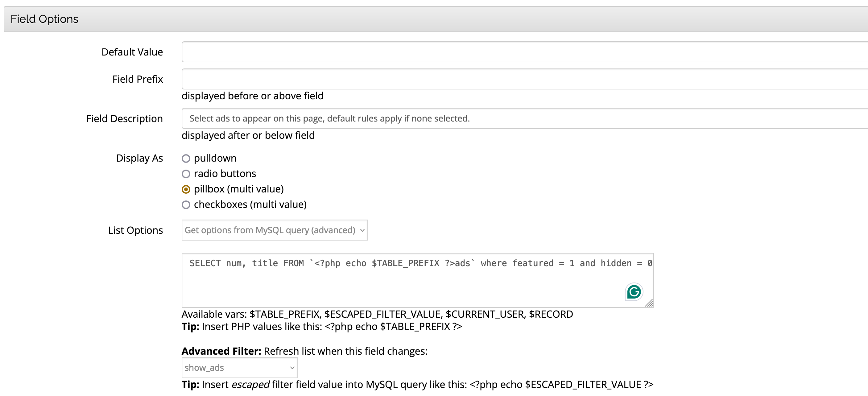Screen dimensions: 868x396
Task: Choose pillbox (multi value) radio
Action: (x=186, y=189)
